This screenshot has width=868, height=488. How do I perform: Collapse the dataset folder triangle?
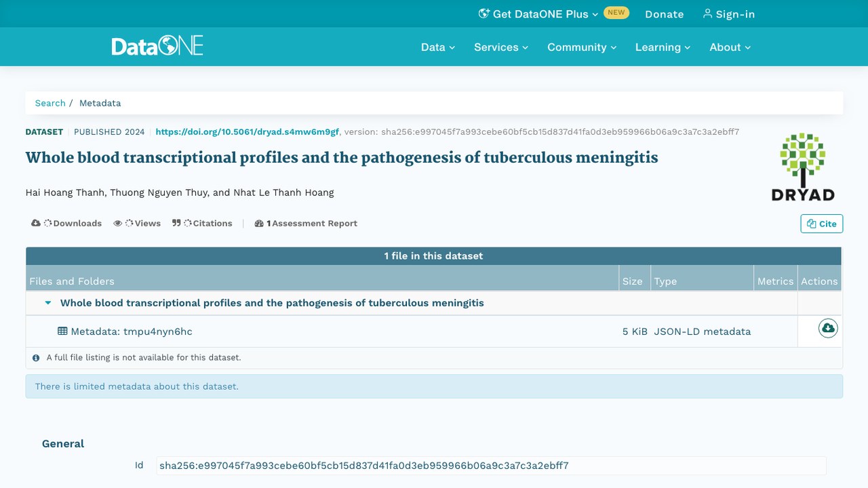tap(48, 303)
